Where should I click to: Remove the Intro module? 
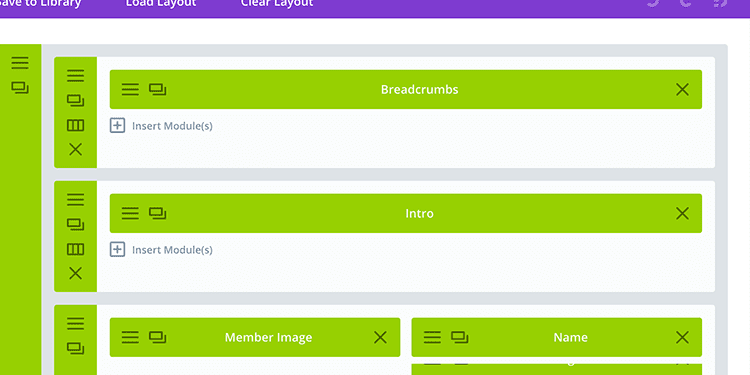(x=682, y=213)
